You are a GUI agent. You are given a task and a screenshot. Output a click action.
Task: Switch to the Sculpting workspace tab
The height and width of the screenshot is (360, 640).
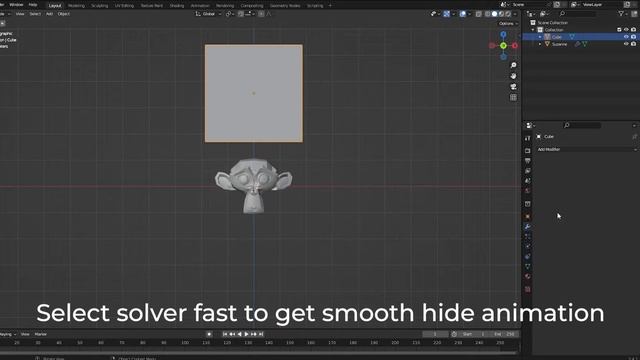(x=100, y=6)
